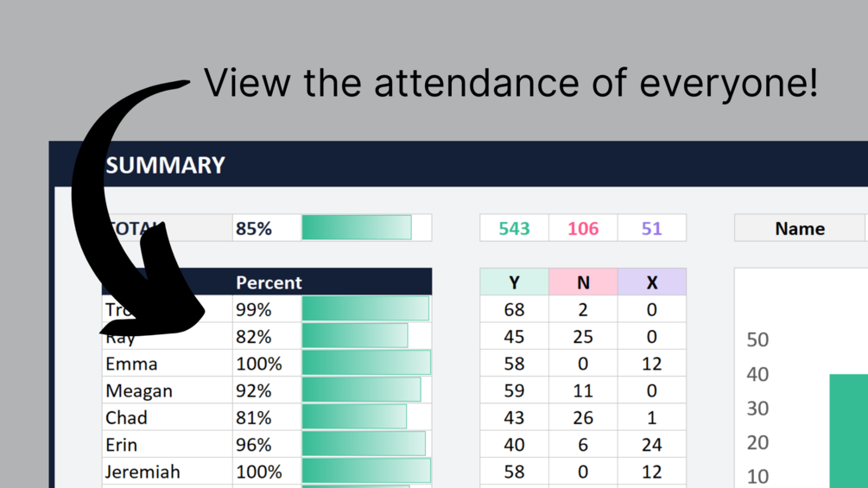
Task: Click the total 85% percentage cell
Action: point(267,228)
